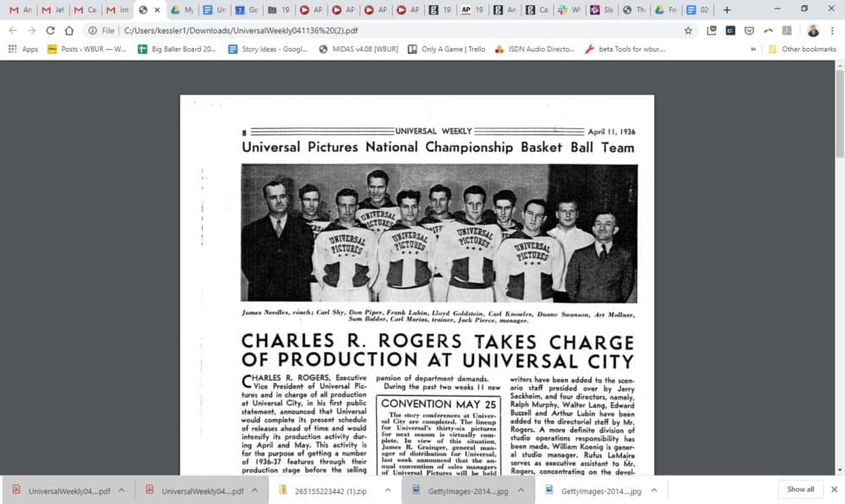
Task: Click the vertical scrollbar of PDF viewer
Action: click(x=840, y=114)
